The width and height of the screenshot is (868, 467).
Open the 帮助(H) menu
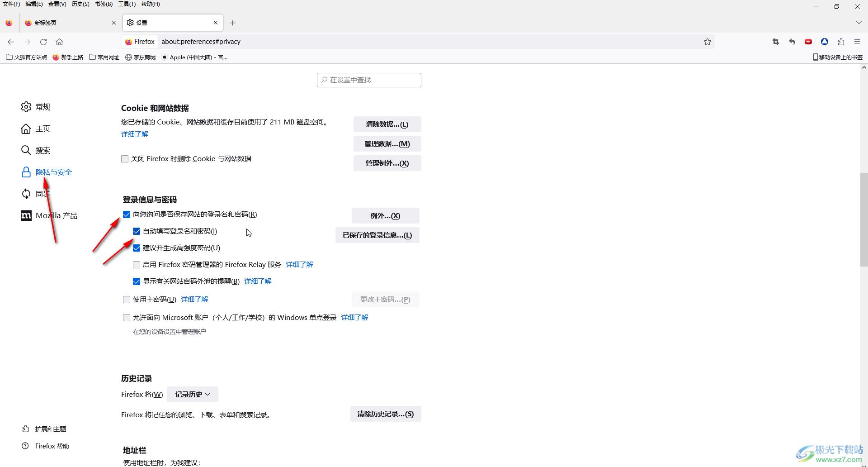click(151, 4)
